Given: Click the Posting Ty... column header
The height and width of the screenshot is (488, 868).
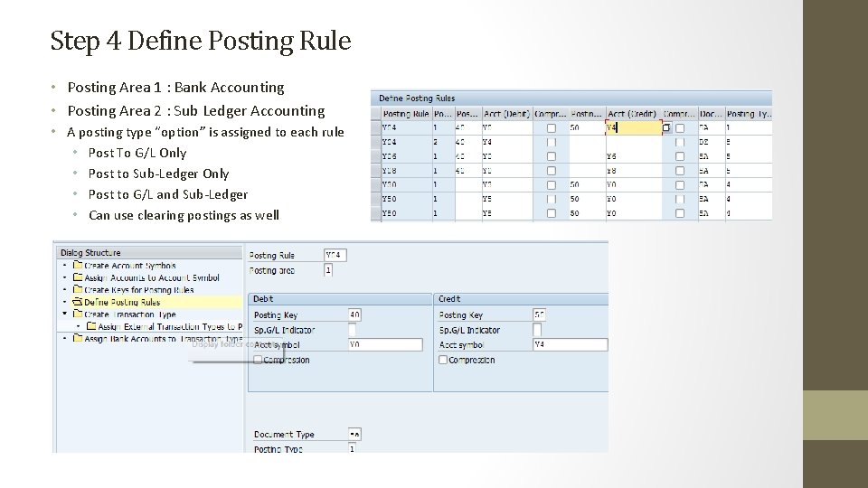Looking at the screenshot, I should click(749, 114).
